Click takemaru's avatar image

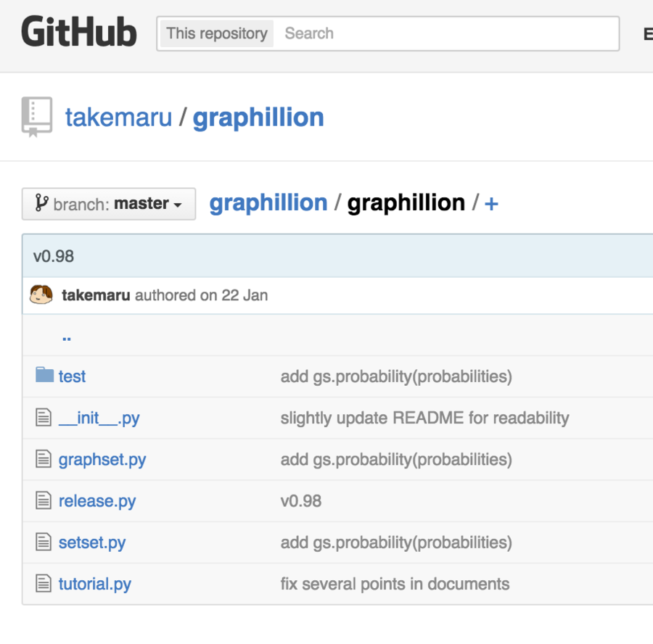coord(41,294)
